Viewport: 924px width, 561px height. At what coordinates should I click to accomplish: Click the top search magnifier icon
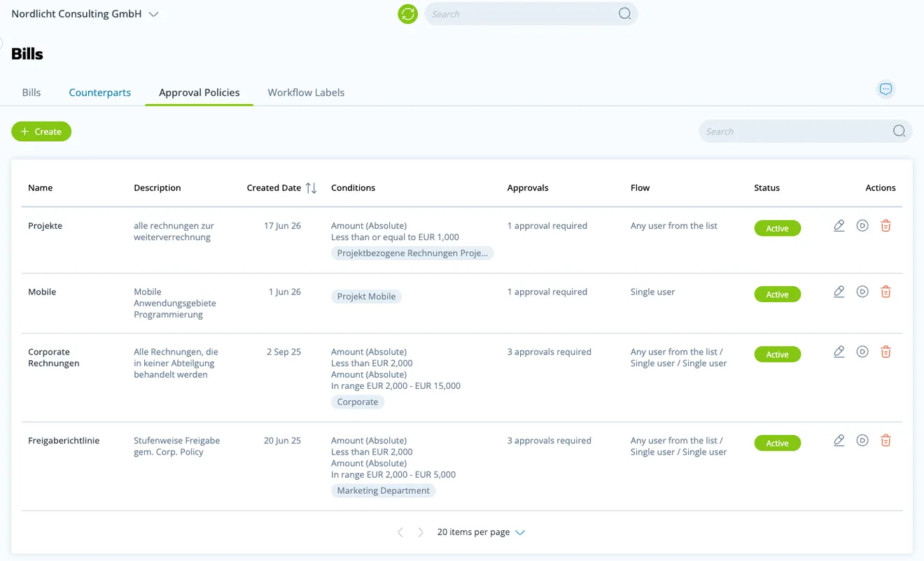624,14
